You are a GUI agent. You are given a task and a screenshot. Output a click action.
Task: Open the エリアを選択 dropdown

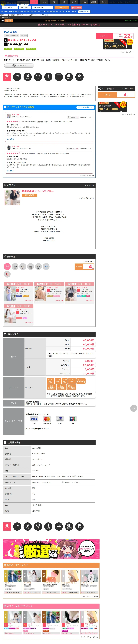10,8
